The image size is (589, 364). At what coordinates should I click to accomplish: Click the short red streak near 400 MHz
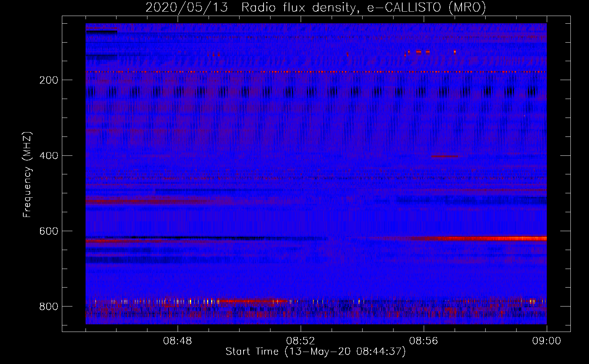click(445, 157)
